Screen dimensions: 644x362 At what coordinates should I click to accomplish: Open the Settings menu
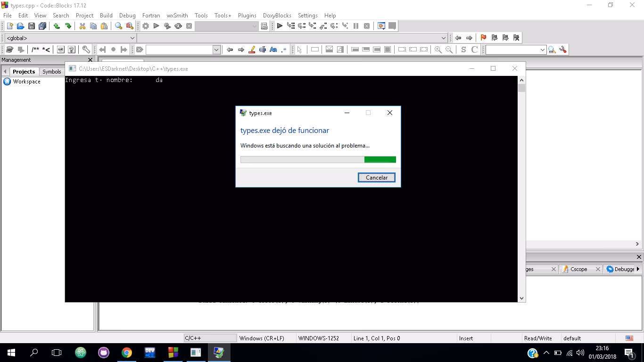click(x=308, y=16)
